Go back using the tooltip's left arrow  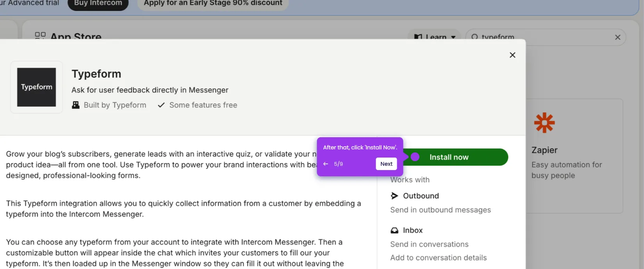(326, 164)
